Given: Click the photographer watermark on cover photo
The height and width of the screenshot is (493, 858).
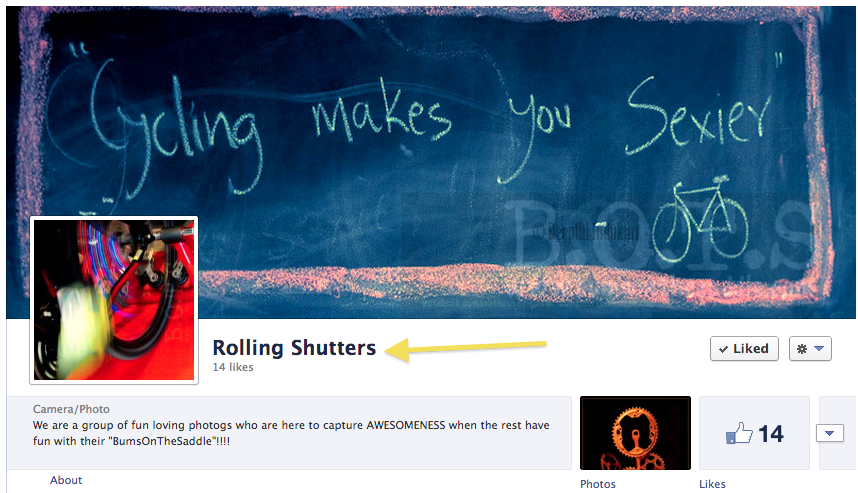Looking at the screenshot, I should [x=585, y=233].
